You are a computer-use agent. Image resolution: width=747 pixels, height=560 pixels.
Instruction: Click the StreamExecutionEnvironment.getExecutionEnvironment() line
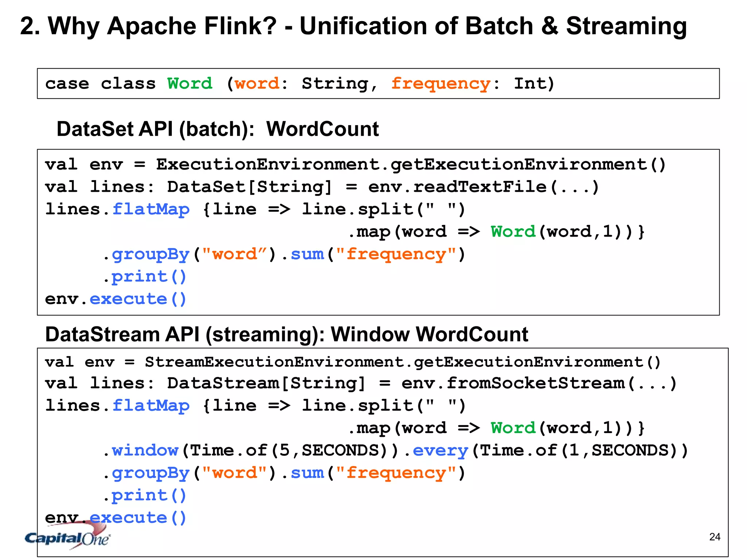coord(353,362)
